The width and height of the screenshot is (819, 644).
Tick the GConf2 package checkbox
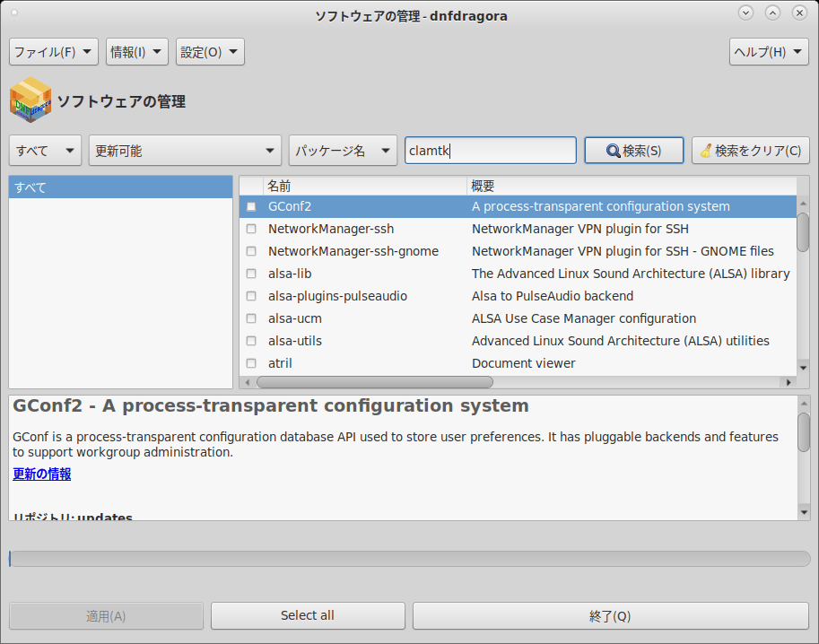point(251,207)
